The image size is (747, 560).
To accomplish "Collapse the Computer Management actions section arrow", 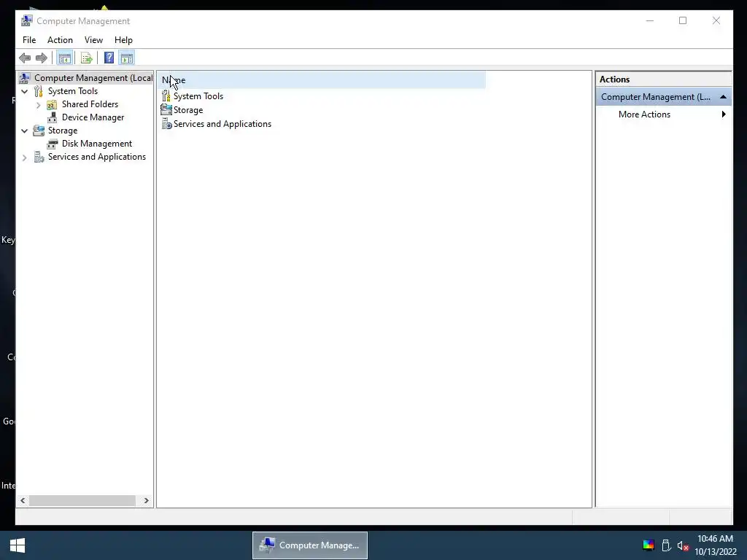I will [723, 97].
